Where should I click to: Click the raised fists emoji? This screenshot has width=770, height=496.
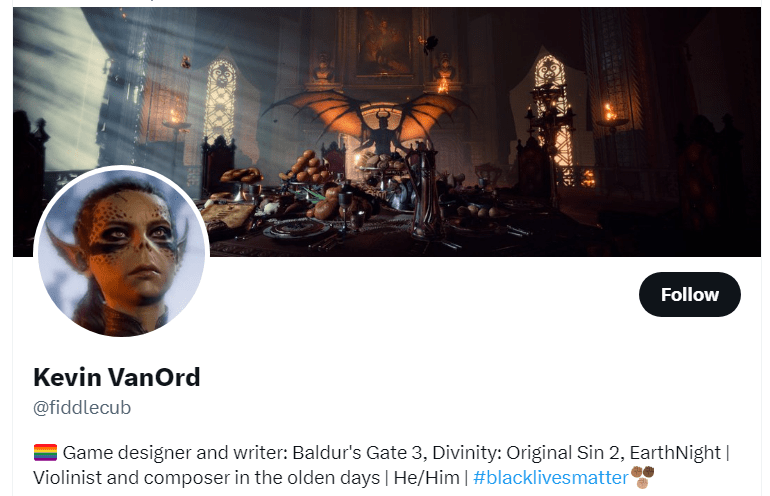[x=642, y=477]
